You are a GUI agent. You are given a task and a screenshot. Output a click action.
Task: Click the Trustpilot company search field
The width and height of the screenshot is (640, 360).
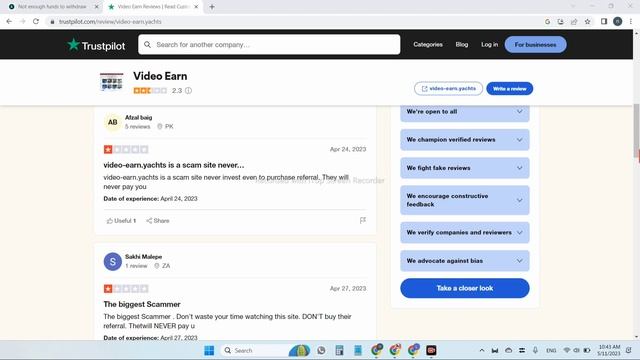point(269,44)
